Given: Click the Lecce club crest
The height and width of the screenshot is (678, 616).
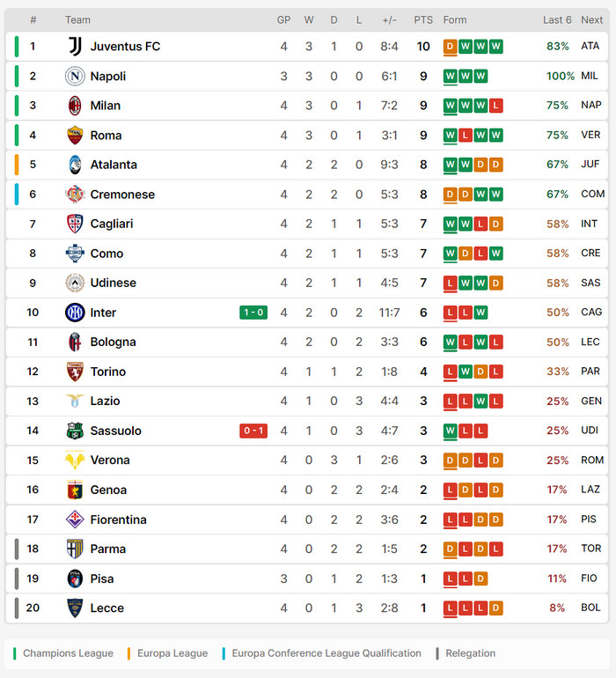Looking at the screenshot, I should 75,608.
